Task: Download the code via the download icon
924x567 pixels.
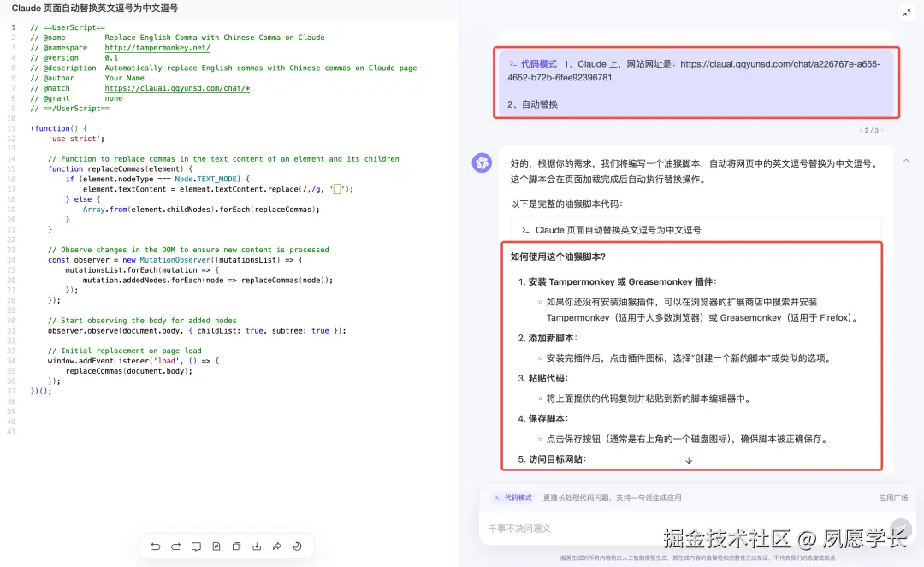Action: click(257, 546)
